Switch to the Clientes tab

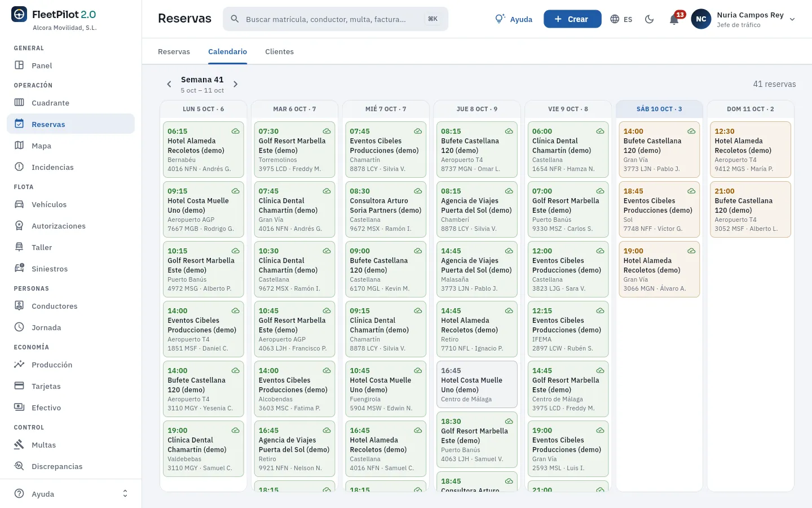click(x=279, y=51)
